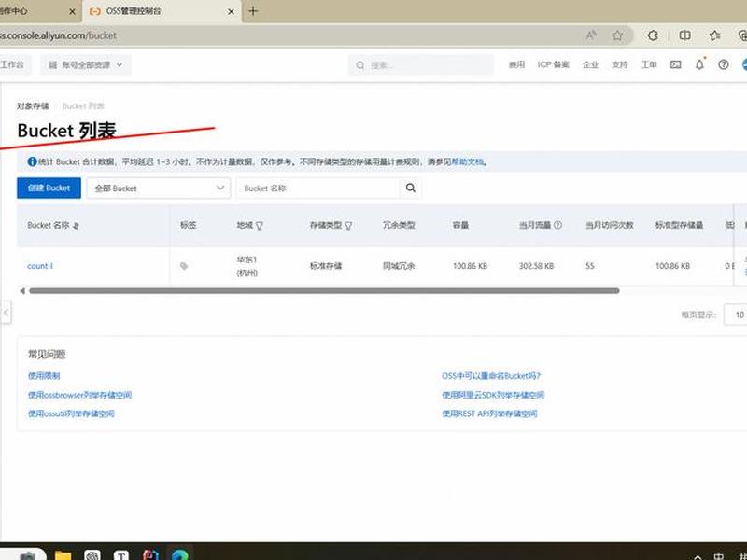
Task: Open 使用限制 FAQ link
Action: 44,376
